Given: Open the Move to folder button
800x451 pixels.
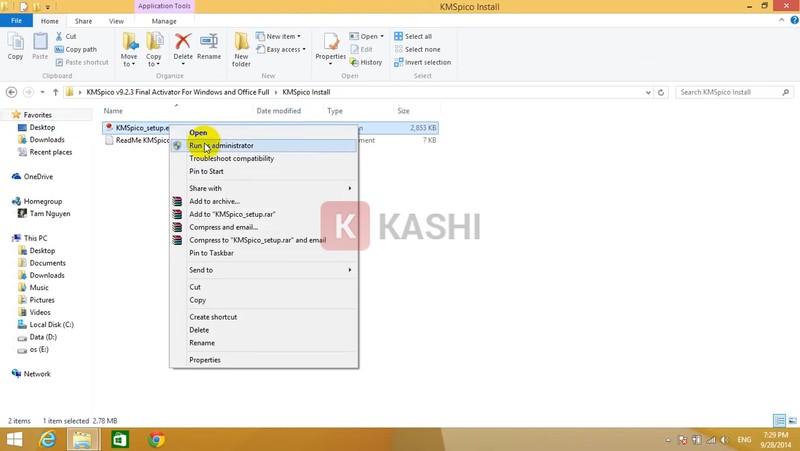Looking at the screenshot, I should tap(129, 49).
